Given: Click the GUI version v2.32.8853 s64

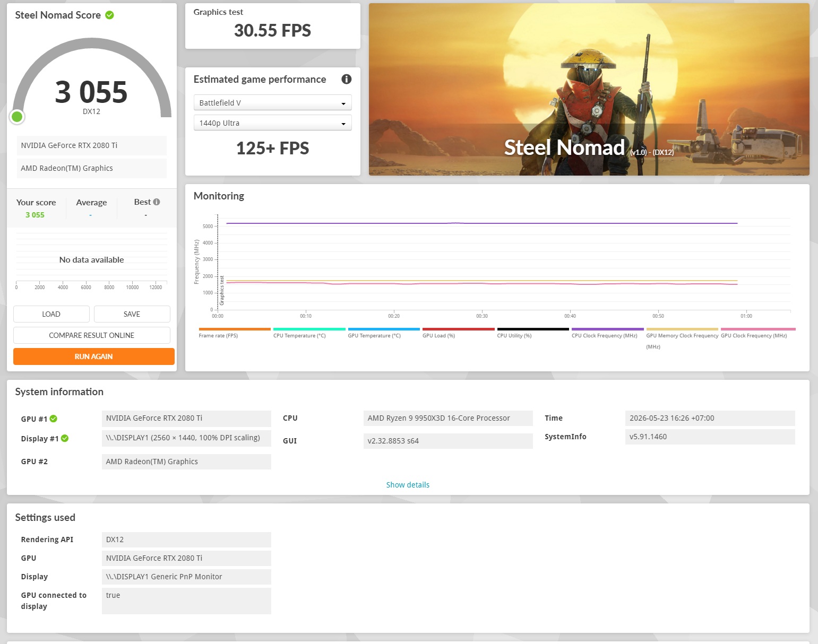Looking at the screenshot, I should click(x=448, y=441).
